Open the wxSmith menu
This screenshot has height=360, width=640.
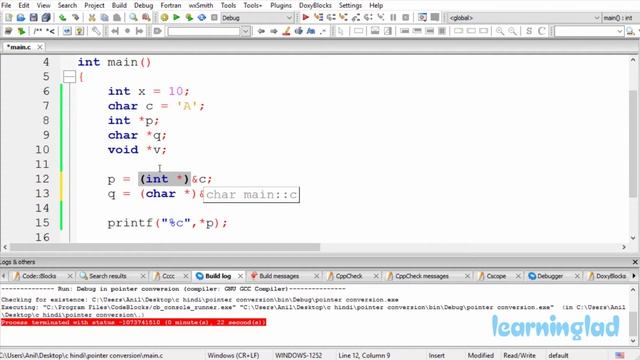click(201, 5)
